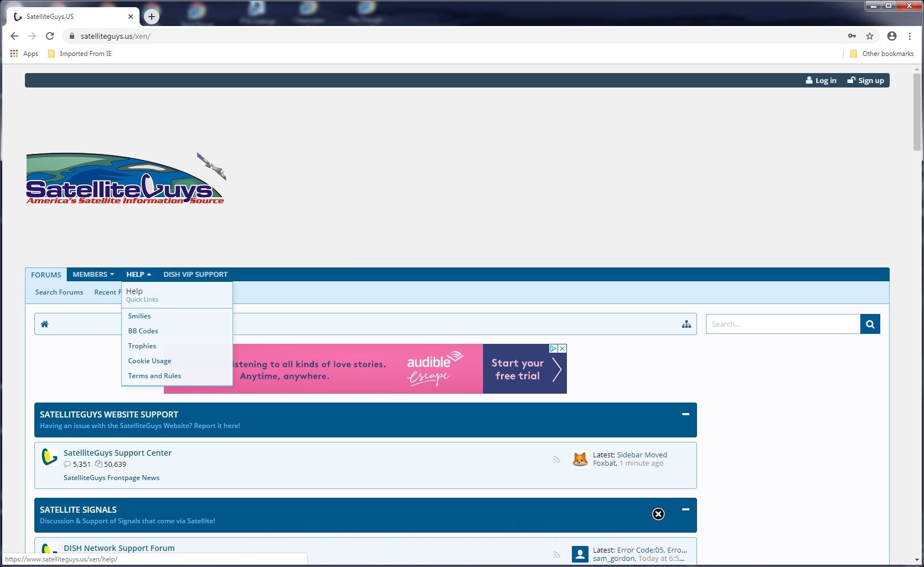Click the SatelliteGuys Support Center forum icon
Viewport: 924px width, 567px height.
tap(50, 457)
